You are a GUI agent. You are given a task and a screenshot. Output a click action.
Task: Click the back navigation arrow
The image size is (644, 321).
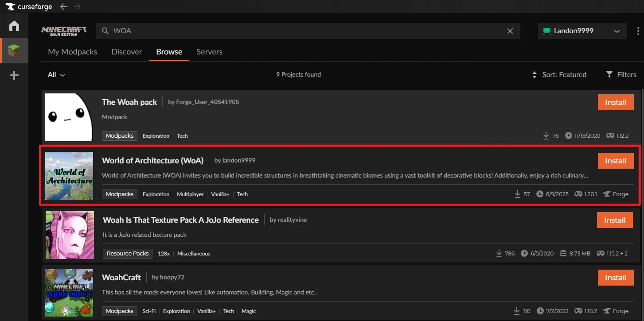click(64, 7)
